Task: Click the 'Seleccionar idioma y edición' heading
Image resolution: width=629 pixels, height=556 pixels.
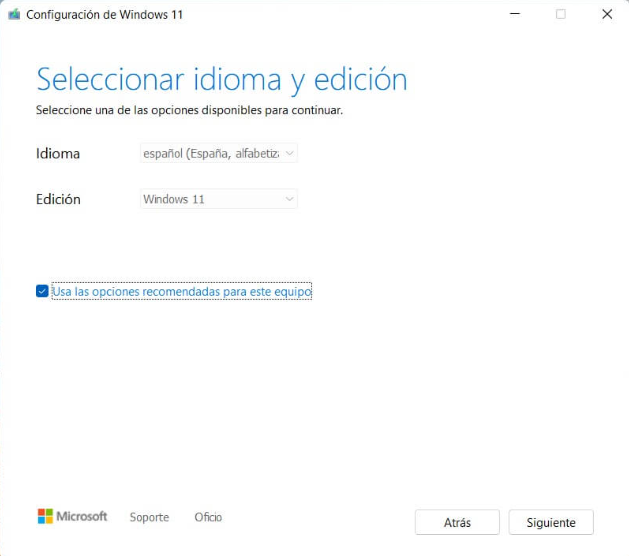Action: [221, 79]
